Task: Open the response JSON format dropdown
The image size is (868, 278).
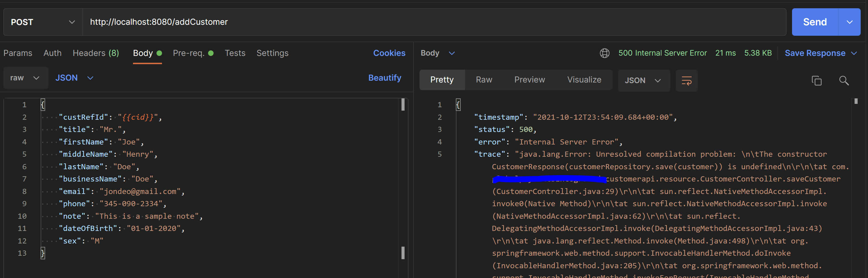Action: (x=643, y=80)
